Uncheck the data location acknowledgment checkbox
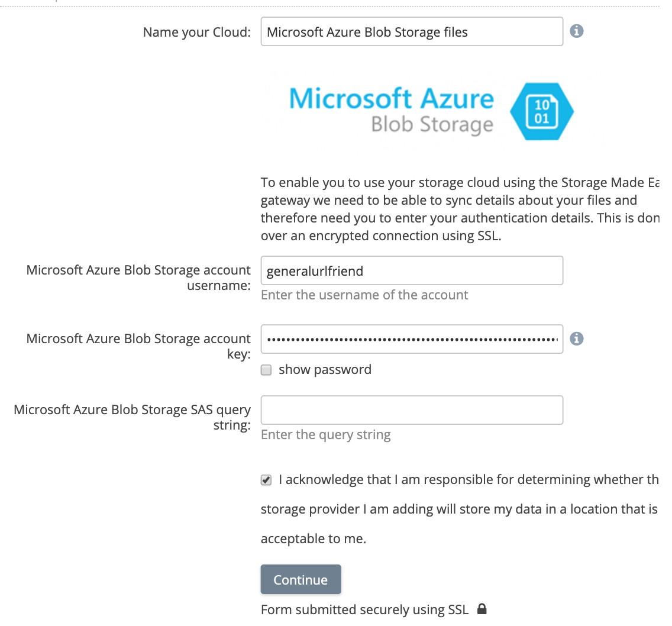 (267, 480)
